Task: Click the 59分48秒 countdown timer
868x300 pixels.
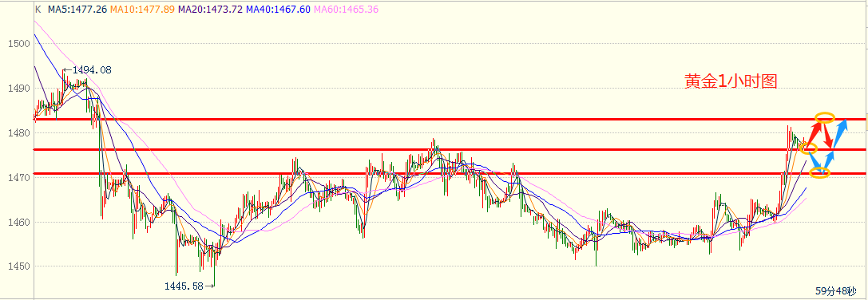Action: click(x=835, y=290)
